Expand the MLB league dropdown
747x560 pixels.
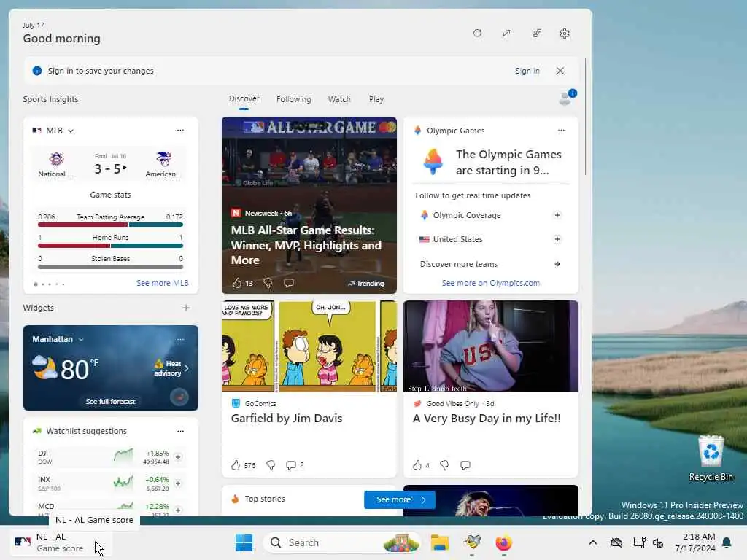click(x=71, y=131)
